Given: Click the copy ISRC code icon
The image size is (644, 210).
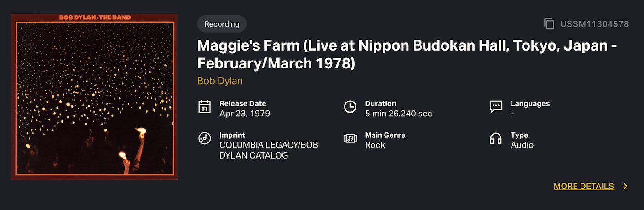Looking at the screenshot, I should [549, 24].
